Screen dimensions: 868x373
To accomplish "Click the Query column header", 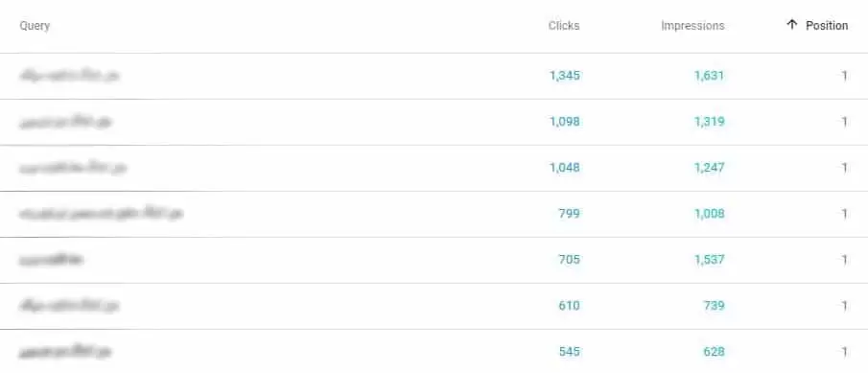I will (35, 26).
